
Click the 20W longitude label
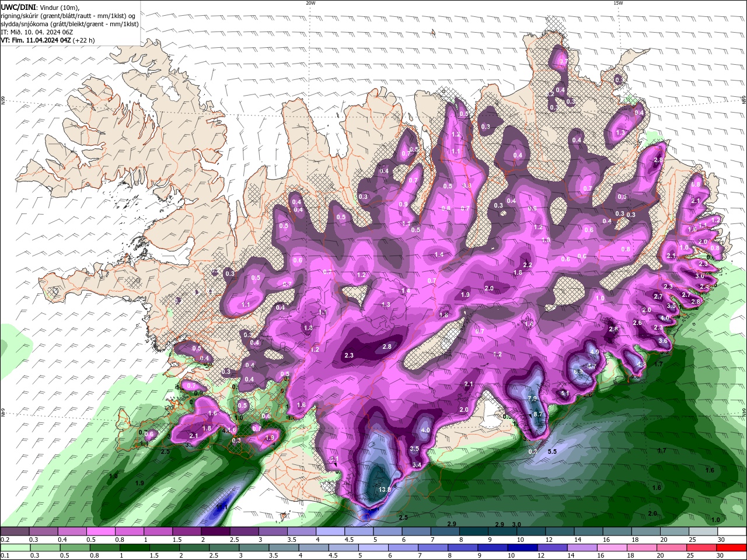coord(310,3)
